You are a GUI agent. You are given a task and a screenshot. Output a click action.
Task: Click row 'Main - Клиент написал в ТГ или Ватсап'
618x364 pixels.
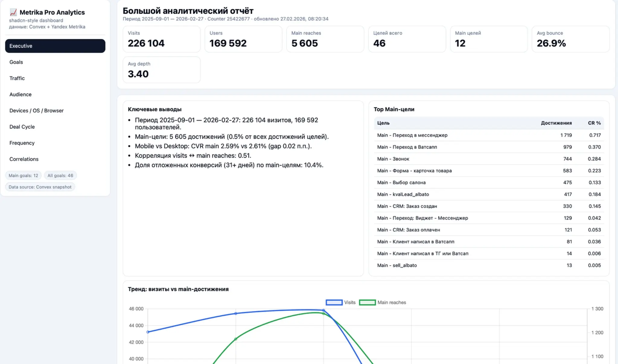(x=489, y=253)
